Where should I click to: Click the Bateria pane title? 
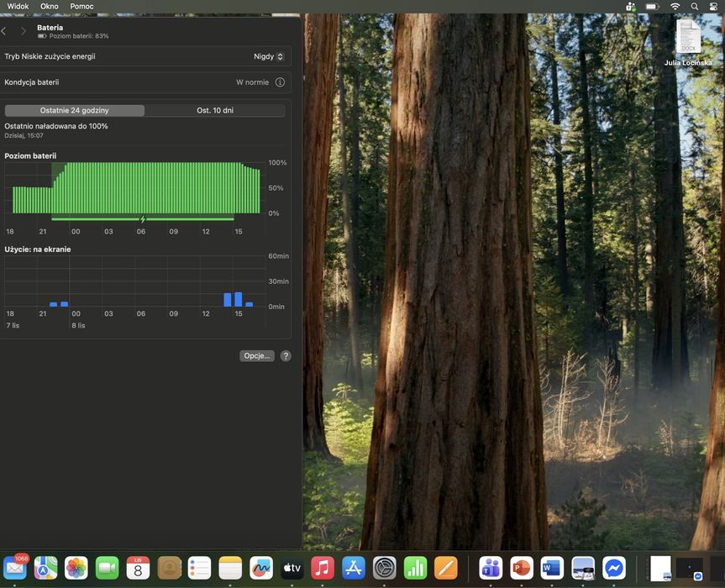pos(50,28)
